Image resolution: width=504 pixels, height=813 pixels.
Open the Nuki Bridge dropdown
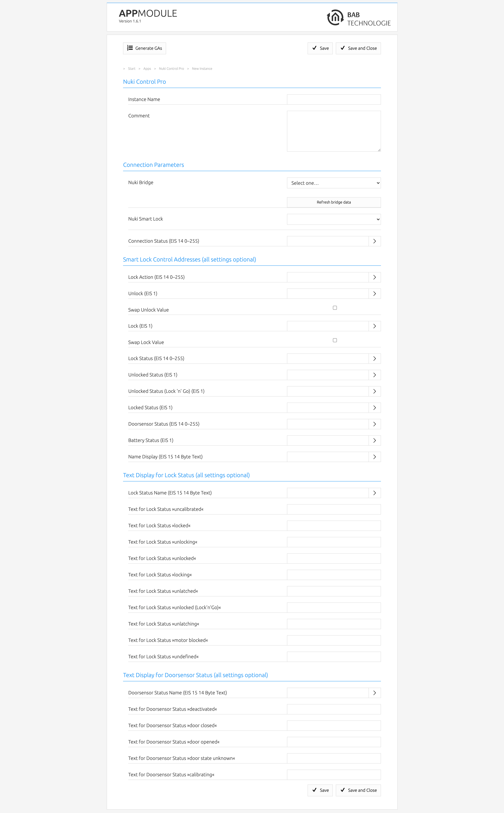click(334, 183)
